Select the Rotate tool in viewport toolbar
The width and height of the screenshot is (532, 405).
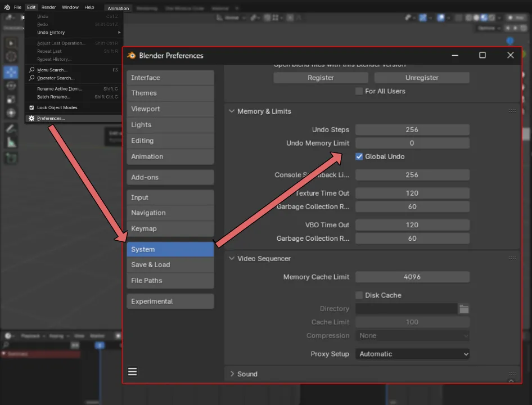[11, 85]
